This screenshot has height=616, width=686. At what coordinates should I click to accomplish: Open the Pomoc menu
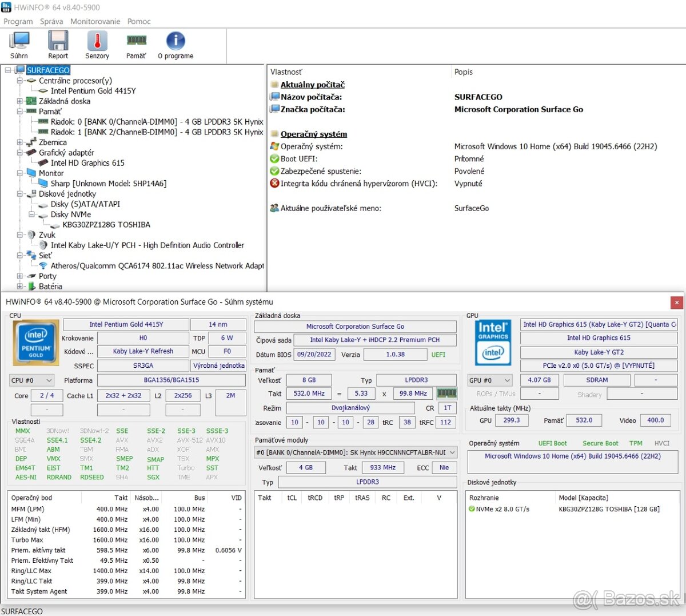pyautogui.click(x=139, y=21)
